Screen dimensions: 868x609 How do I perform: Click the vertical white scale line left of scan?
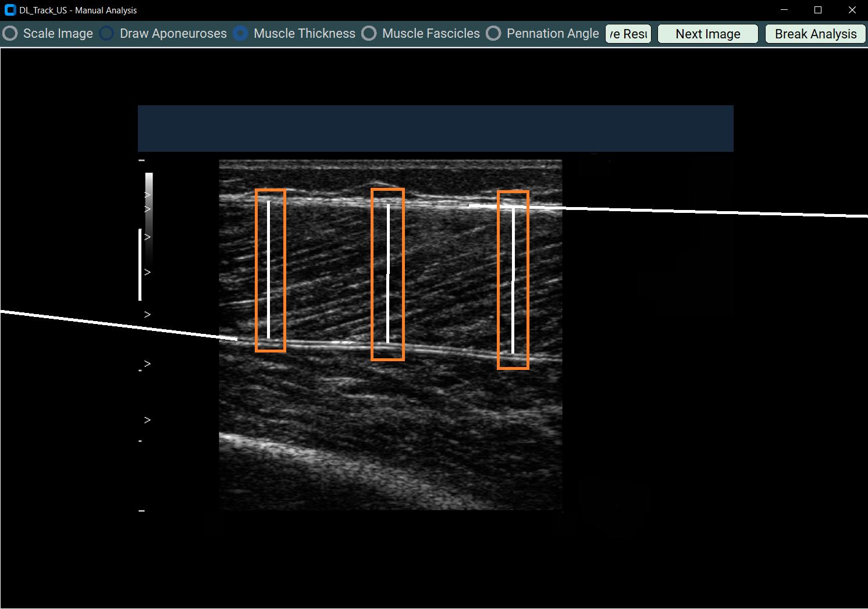[x=140, y=265]
